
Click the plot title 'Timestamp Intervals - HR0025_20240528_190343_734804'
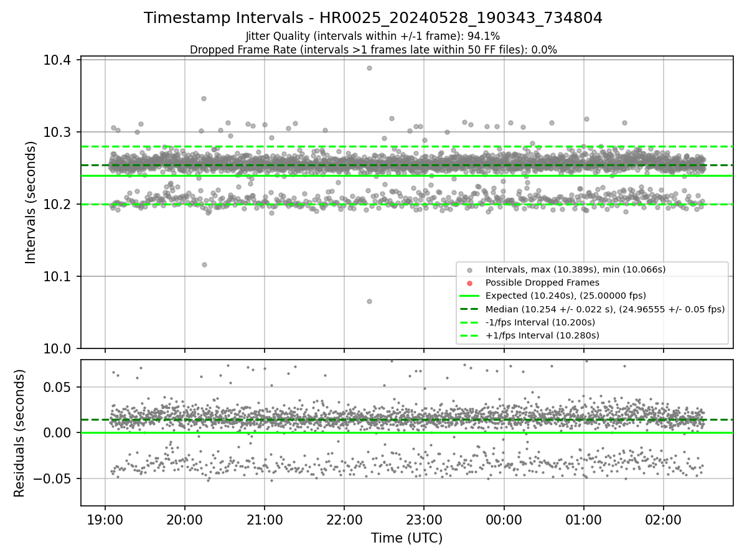tap(373, 18)
